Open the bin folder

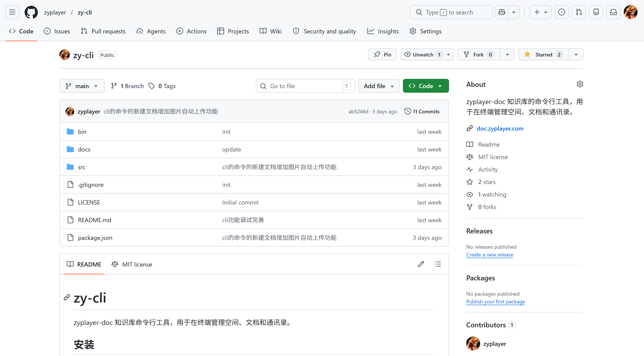coord(82,132)
